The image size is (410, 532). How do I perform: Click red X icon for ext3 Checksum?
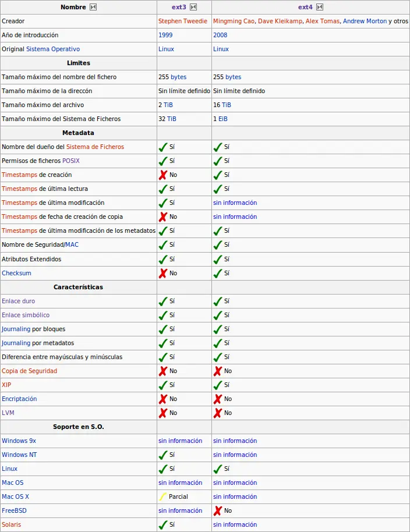(x=163, y=273)
